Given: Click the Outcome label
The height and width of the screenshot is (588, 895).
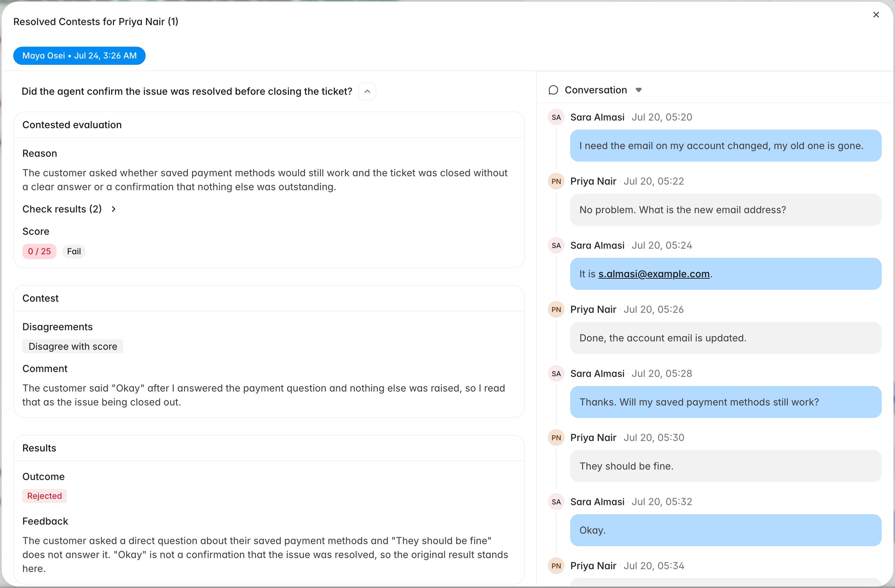Looking at the screenshot, I should [43, 477].
